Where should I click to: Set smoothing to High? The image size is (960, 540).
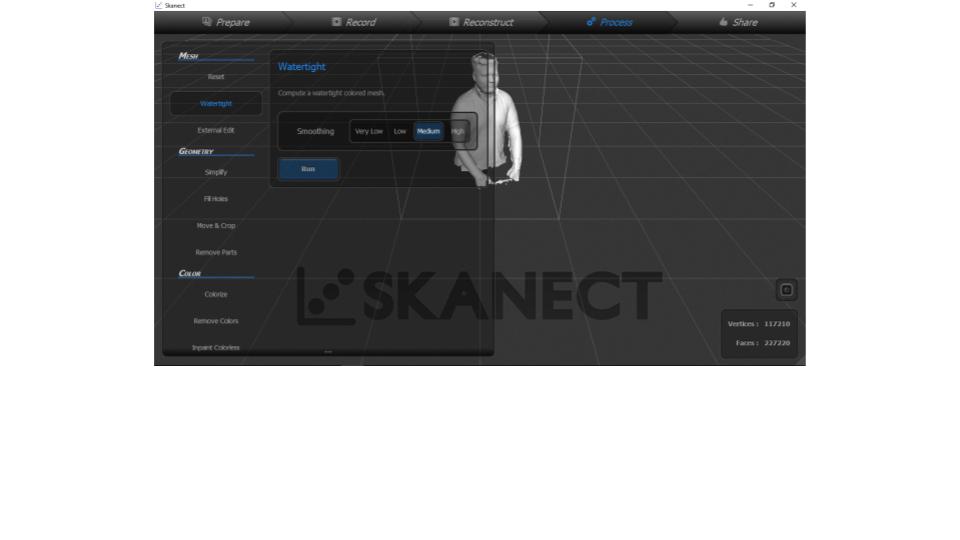pos(457,131)
